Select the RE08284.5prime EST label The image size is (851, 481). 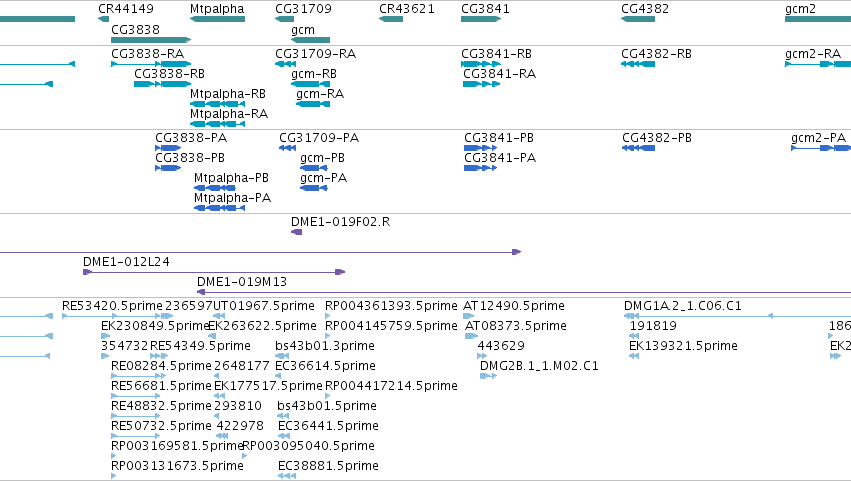point(161,366)
